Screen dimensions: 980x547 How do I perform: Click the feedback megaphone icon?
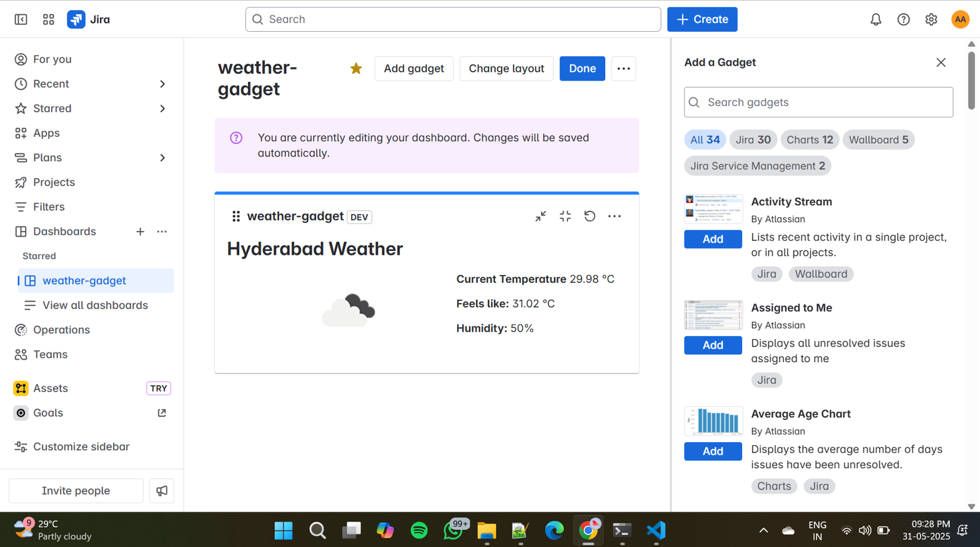[x=162, y=491]
